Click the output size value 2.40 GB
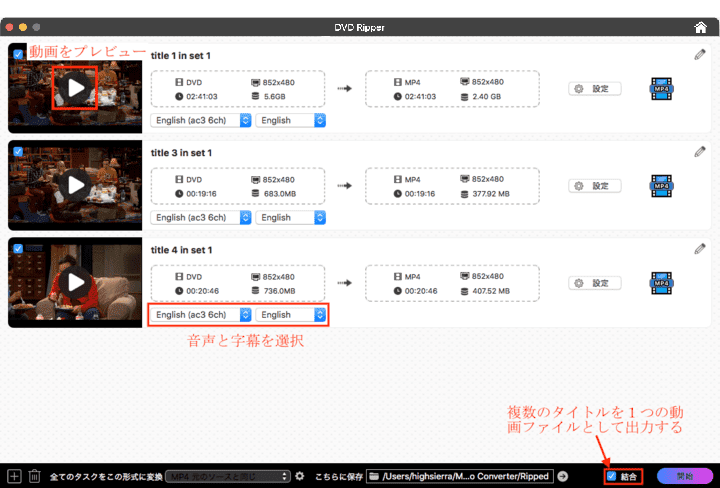 coord(486,96)
